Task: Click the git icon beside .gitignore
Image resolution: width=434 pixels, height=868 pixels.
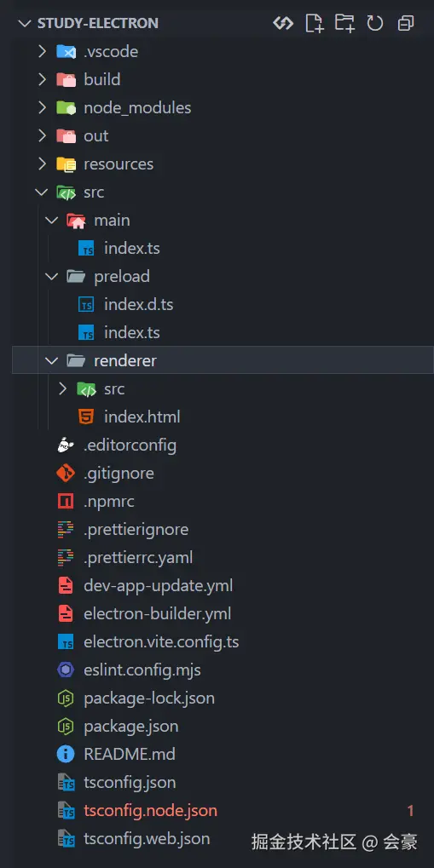Action: [66, 474]
